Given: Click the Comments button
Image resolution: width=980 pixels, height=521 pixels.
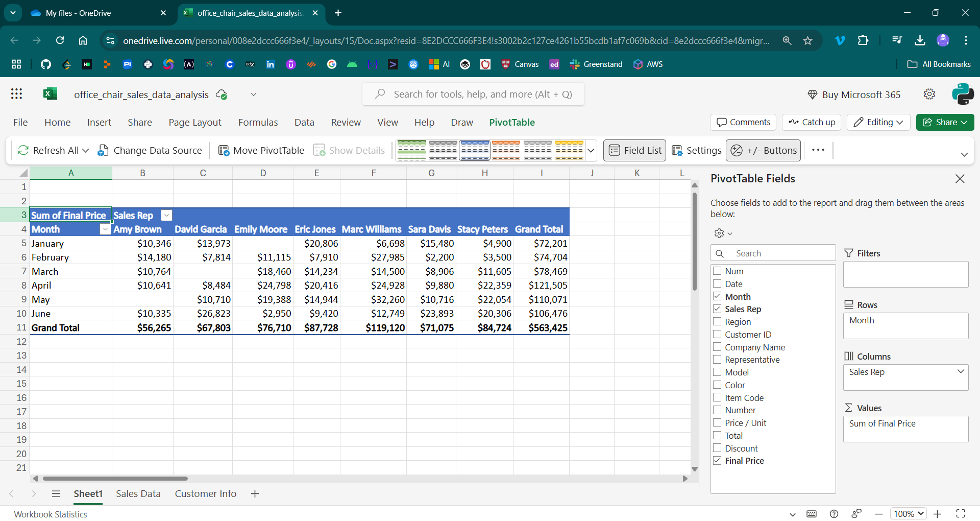Looking at the screenshot, I should tap(743, 122).
